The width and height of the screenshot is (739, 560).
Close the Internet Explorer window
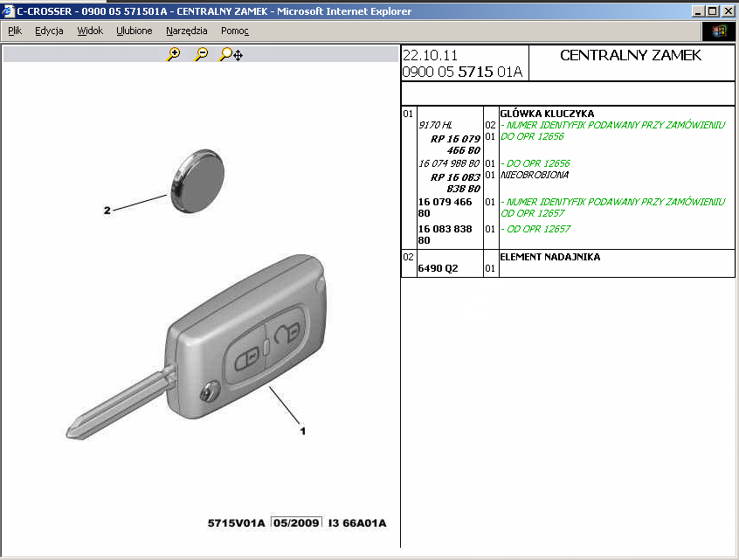[729, 10]
